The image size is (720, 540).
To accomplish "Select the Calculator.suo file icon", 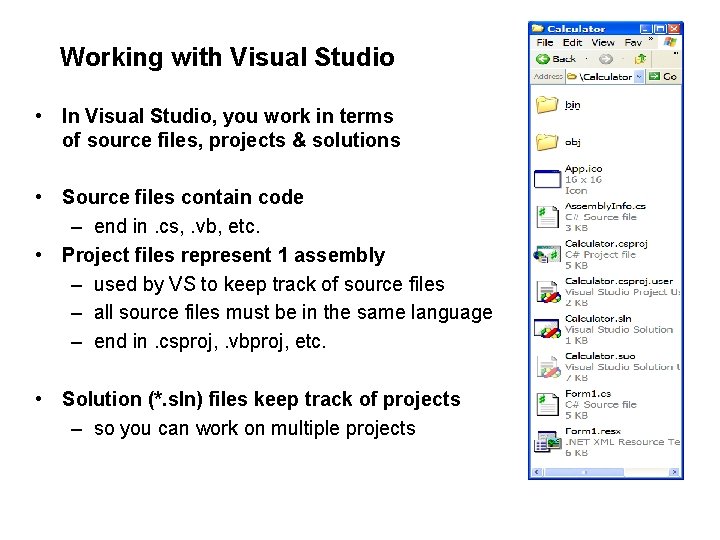I will (x=548, y=367).
